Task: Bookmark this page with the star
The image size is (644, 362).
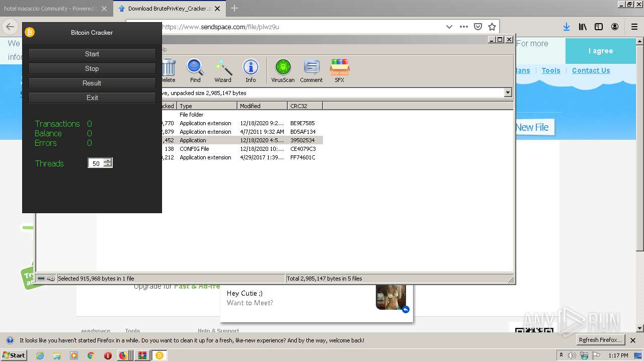Action: click(x=492, y=27)
